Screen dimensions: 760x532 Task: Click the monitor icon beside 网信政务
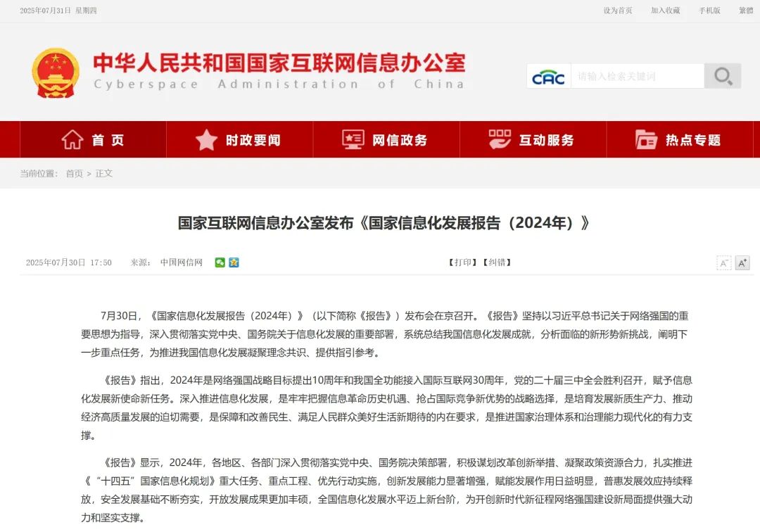point(353,139)
